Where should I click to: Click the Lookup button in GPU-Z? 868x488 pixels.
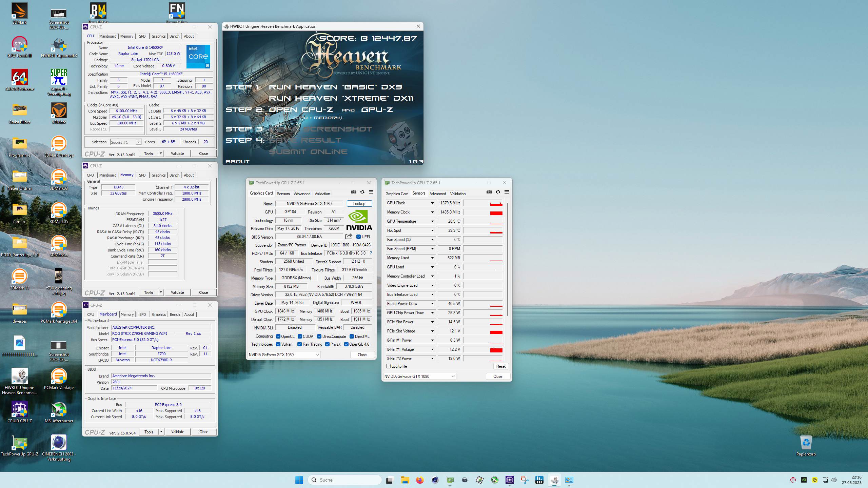(359, 204)
